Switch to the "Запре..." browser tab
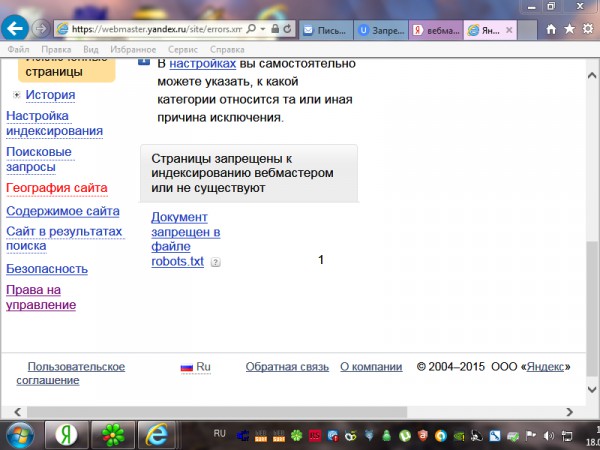The image size is (600, 450). pos(382,30)
